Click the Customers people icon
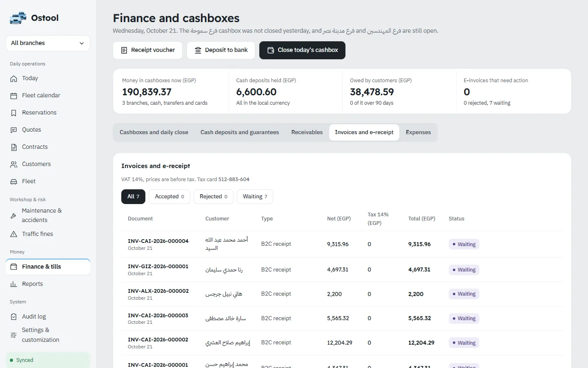 [x=14, y=164]
